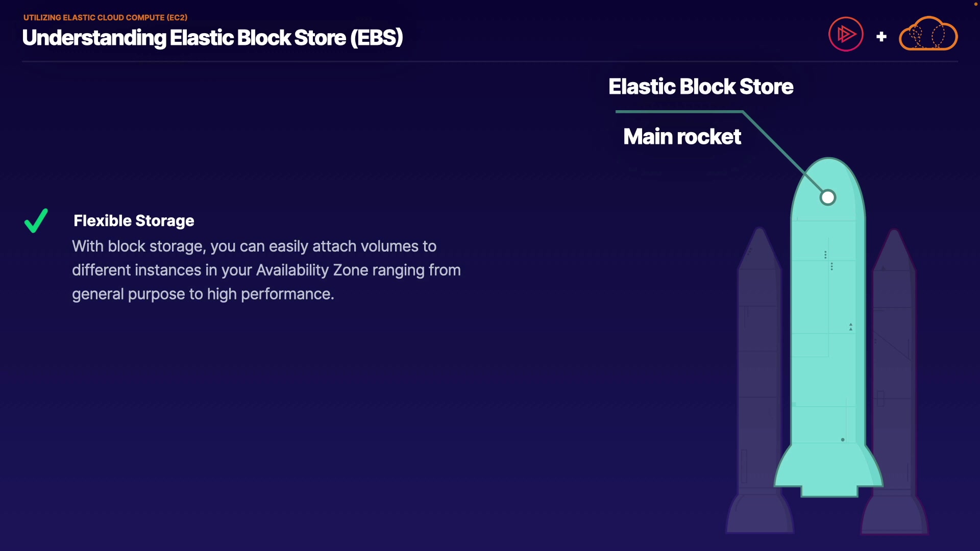Click the right purple booster rocket
The height and width of the screenshot is (551, 980).
point(894,357)
